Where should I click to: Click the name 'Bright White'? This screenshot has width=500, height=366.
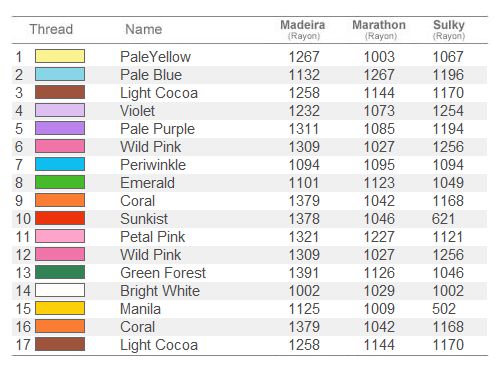click(160, 291)
